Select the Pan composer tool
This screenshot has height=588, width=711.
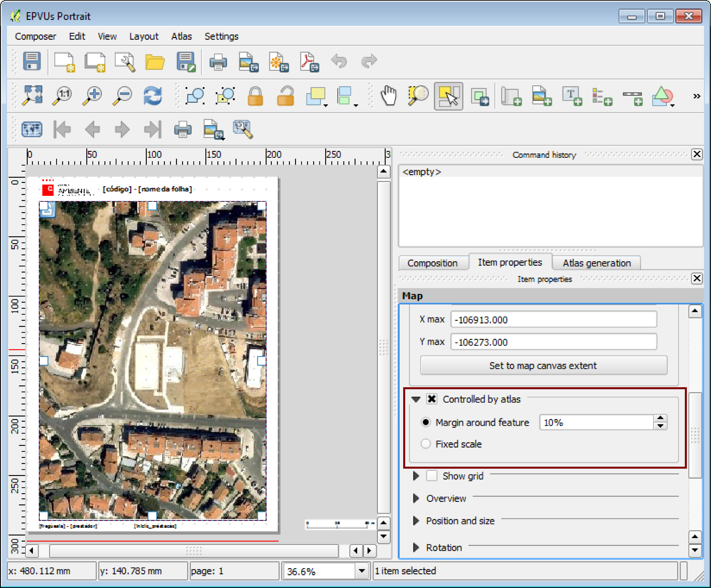(x=388, y=96)
